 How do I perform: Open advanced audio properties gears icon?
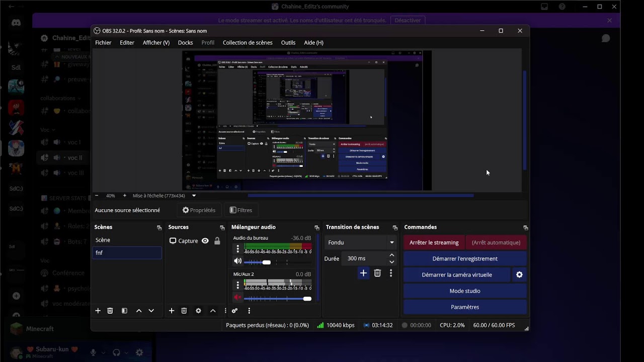(234, 311)
